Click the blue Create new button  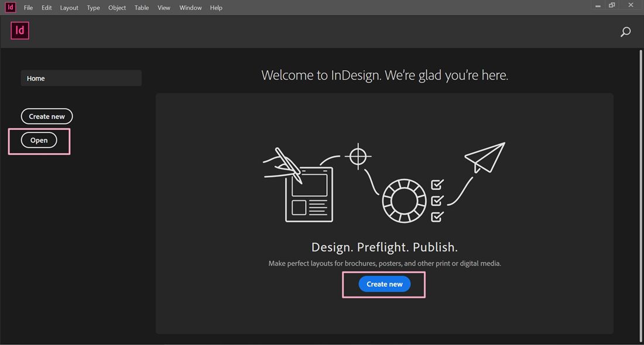click(385, 284)
